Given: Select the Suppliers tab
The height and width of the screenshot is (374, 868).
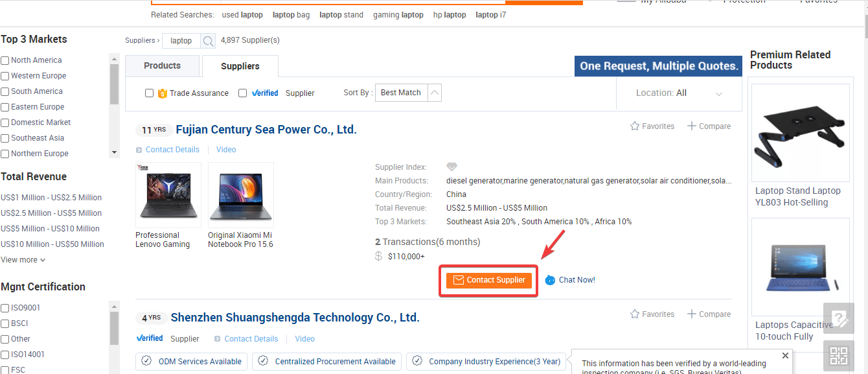Looking at the screenshot, I should (240, 66).
